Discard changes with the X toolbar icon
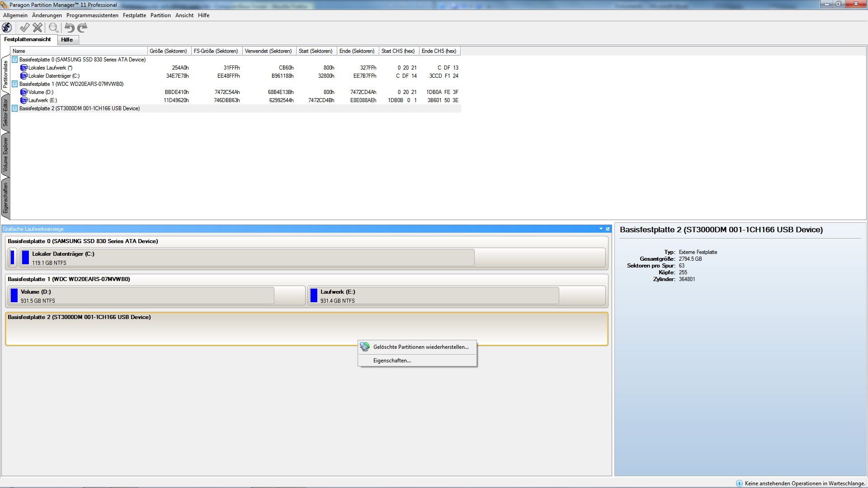This screenshot has width=868, height=488. click(38, 28)
